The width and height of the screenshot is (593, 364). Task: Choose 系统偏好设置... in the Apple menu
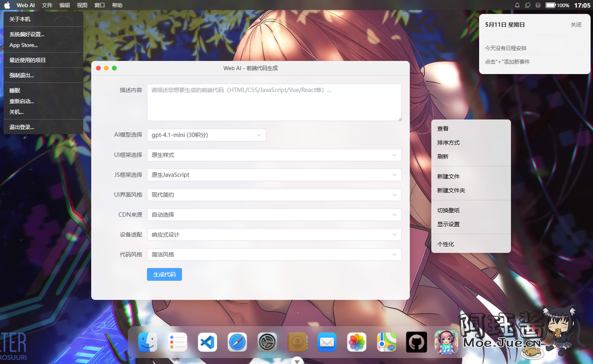pos(43,34)
